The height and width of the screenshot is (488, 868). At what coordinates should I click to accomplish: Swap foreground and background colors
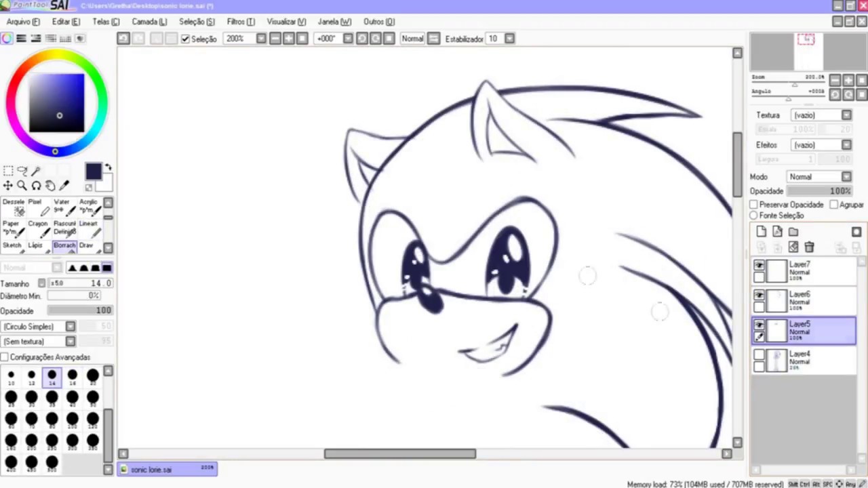tap(108, 167)
